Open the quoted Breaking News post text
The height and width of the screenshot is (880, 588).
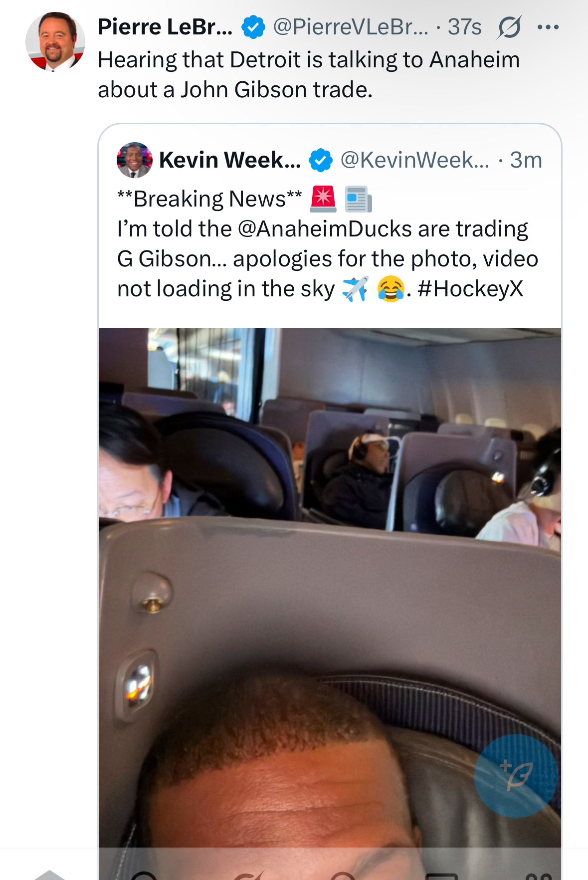click(x=328, y=244)
